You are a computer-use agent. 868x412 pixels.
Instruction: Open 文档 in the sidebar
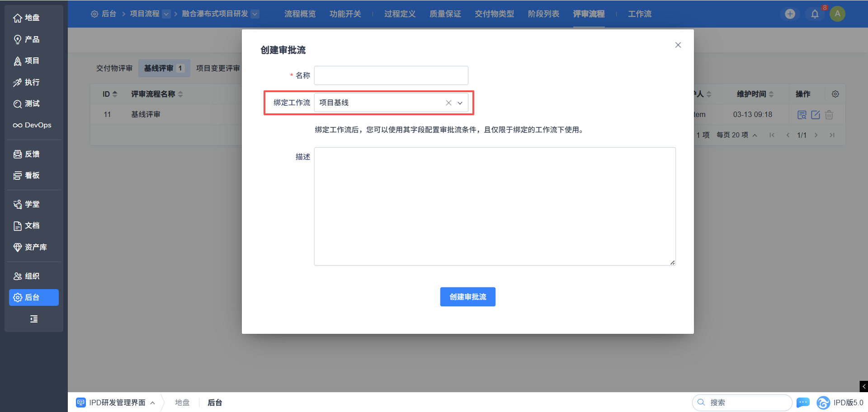[34, 225]
